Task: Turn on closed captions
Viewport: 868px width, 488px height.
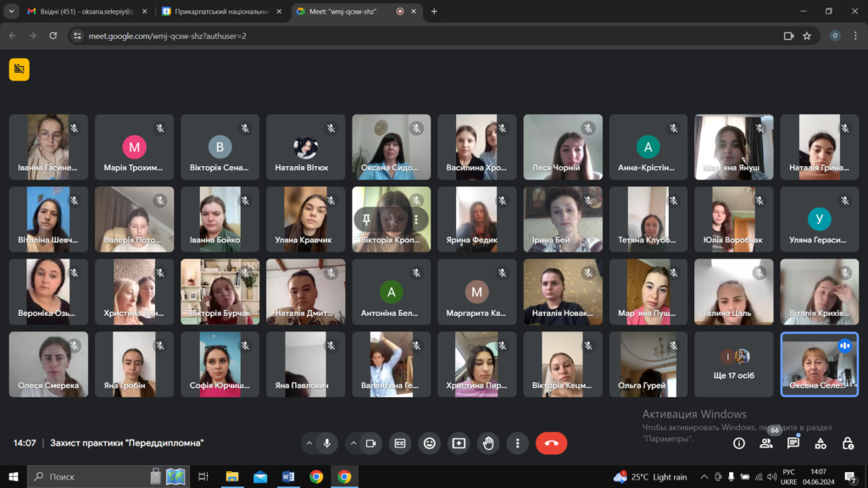Action: (x=399, y=443)
